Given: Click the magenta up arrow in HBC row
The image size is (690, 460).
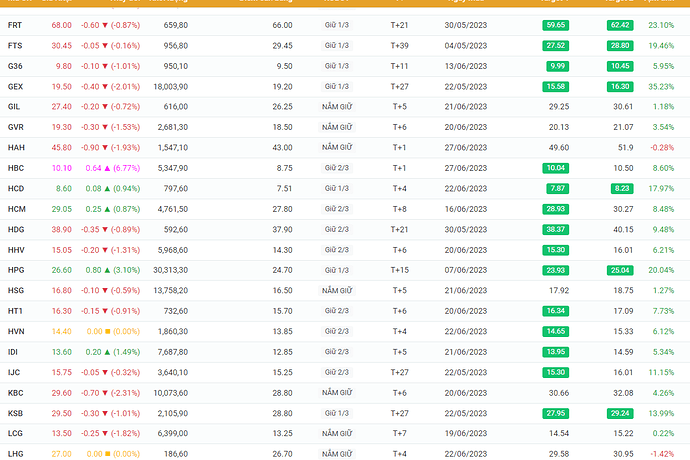Looking at the screenshot, I should 107,168.
